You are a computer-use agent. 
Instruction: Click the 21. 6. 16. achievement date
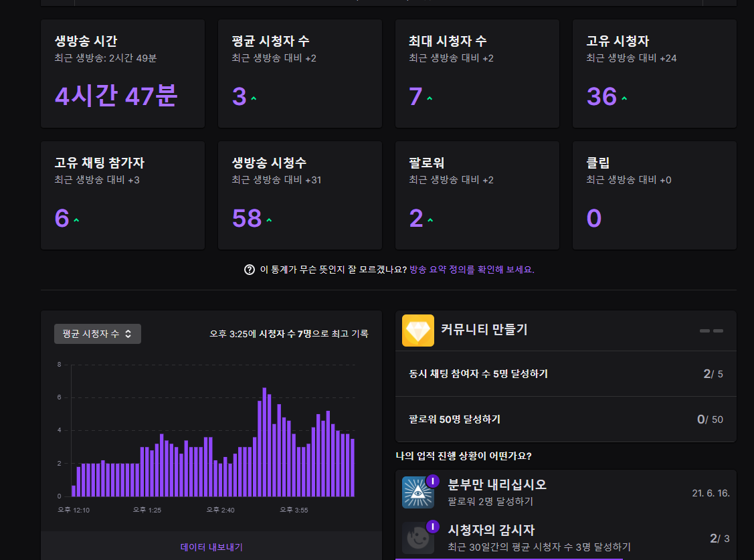tap(711, 493)
